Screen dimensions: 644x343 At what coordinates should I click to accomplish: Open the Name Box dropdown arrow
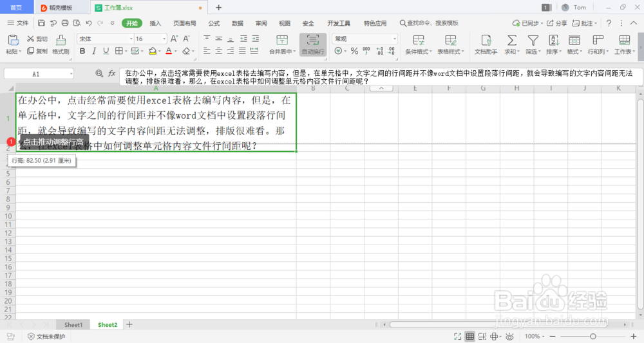point(71,74)
